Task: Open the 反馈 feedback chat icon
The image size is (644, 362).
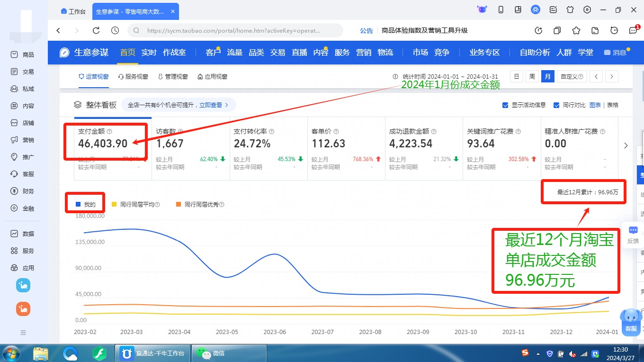Action: click(633, 235)
